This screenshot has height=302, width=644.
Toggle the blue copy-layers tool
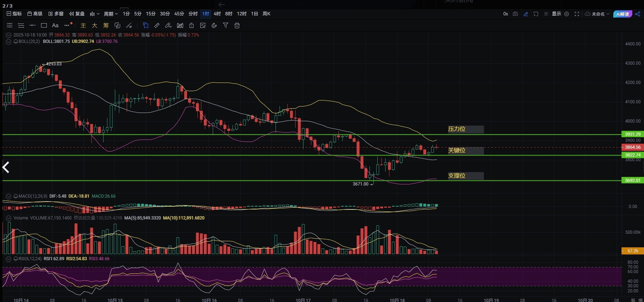[146, 25]
